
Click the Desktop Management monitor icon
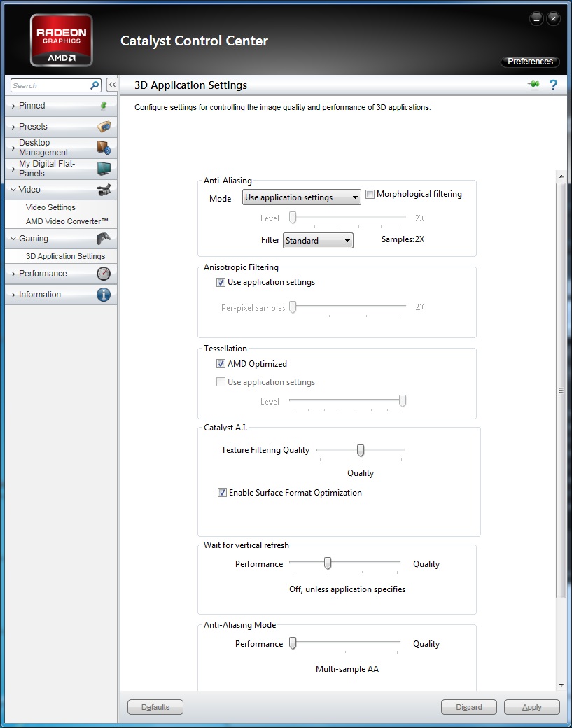[x=103, y=148]
